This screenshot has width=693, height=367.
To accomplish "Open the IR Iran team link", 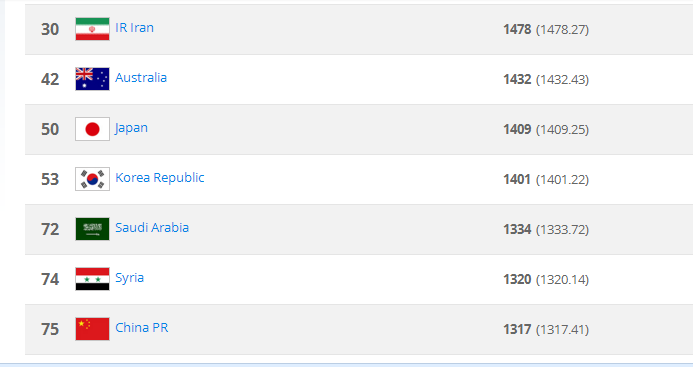I will tap(134, 27).
